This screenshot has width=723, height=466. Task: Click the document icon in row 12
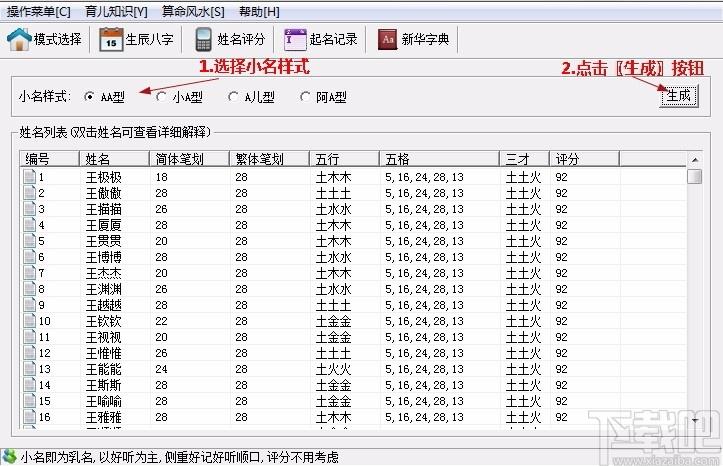pyautogui.click(x=30, y=353)
